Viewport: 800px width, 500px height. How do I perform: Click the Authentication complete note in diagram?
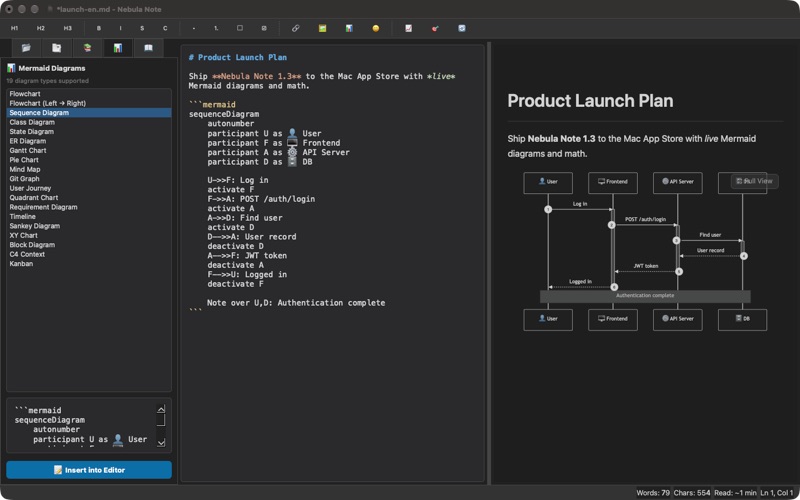[645, 296]
